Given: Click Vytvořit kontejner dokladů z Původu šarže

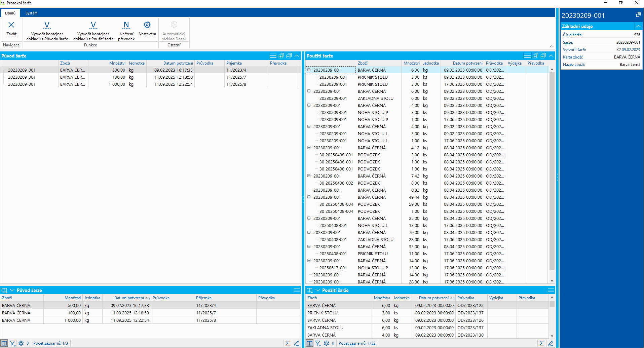Looking at the screenshot, I should 47,30.
